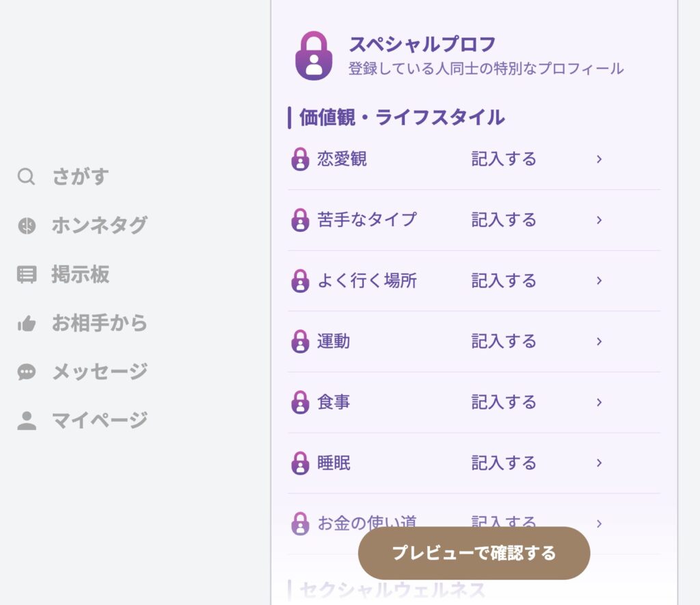Click the スペシャルプロフ lock badge icon
The width and height of the screenshot is (700, 605).
(x=314, y=55)
